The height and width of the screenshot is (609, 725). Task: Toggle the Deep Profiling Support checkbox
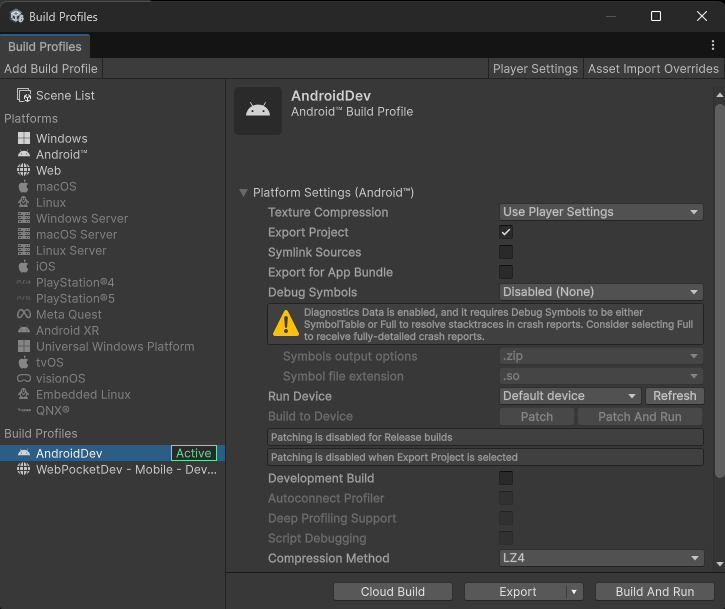(506, 518)
